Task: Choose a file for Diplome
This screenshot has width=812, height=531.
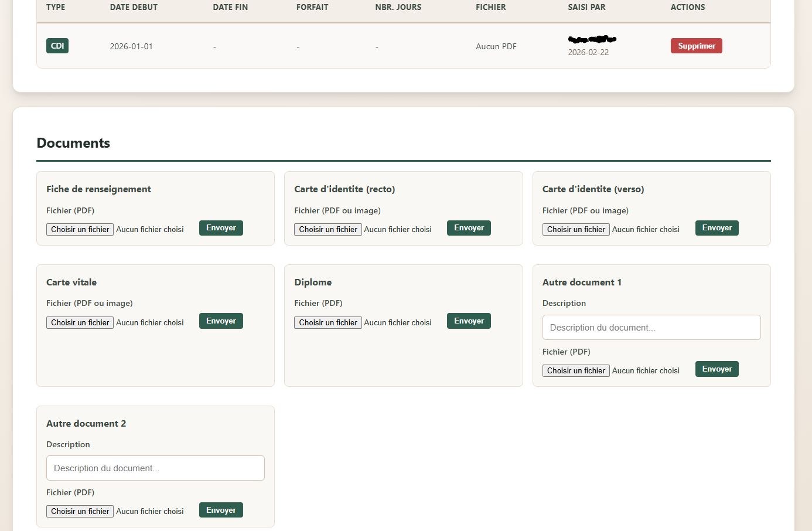Action: click(327, 322)
